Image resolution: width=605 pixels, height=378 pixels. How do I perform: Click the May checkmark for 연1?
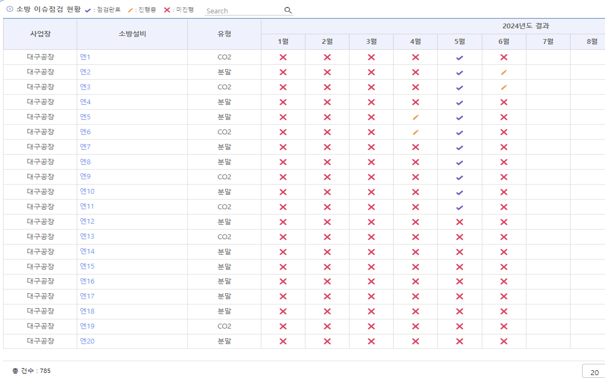click(459, 57)
